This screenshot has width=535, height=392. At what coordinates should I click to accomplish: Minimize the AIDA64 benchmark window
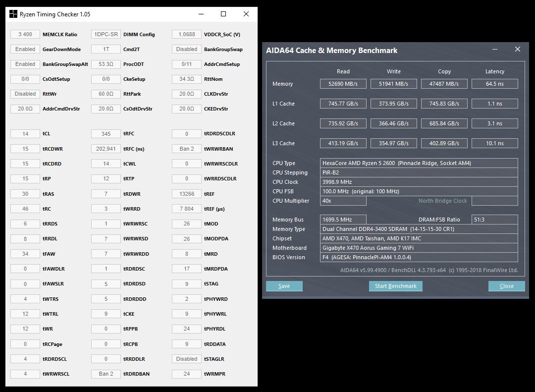(x=495, y=50)
